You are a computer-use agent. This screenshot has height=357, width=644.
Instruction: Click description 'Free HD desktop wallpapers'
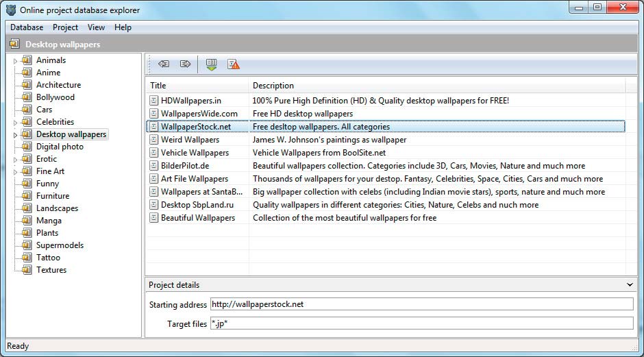pyautogui.click(x=303, y=113)
